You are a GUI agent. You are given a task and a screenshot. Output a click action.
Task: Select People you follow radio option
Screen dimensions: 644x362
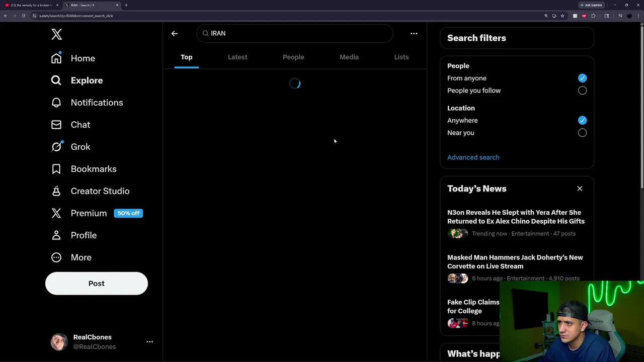tap(582, 90)
